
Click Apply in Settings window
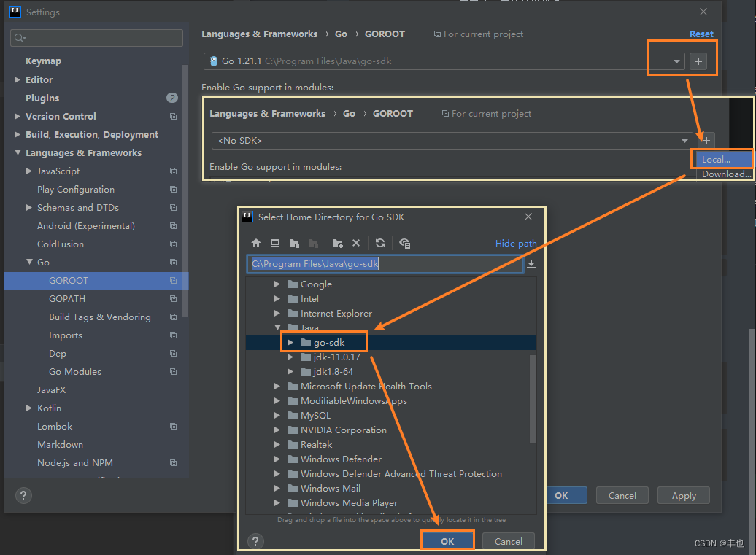(x=684, y=495)
